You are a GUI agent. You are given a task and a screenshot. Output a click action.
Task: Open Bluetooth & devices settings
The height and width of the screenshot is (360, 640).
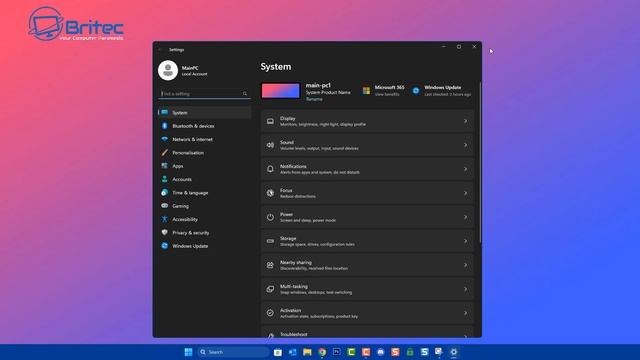point(204,126)
